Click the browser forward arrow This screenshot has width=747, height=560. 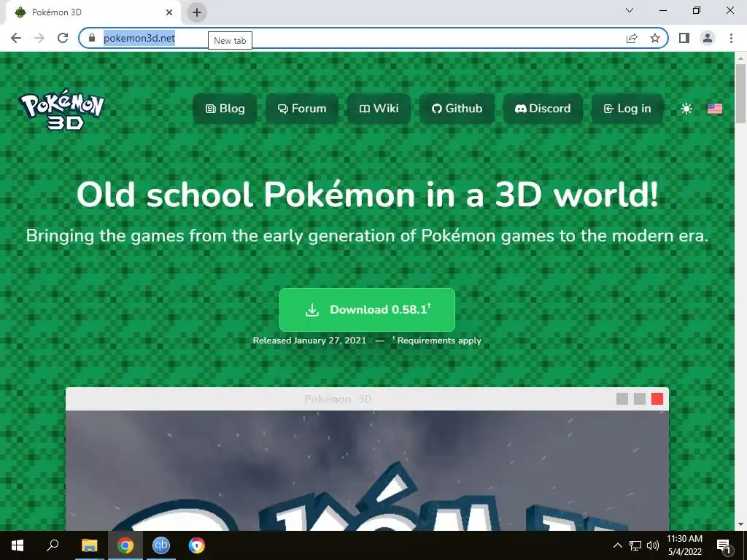(x=39, y=38)
